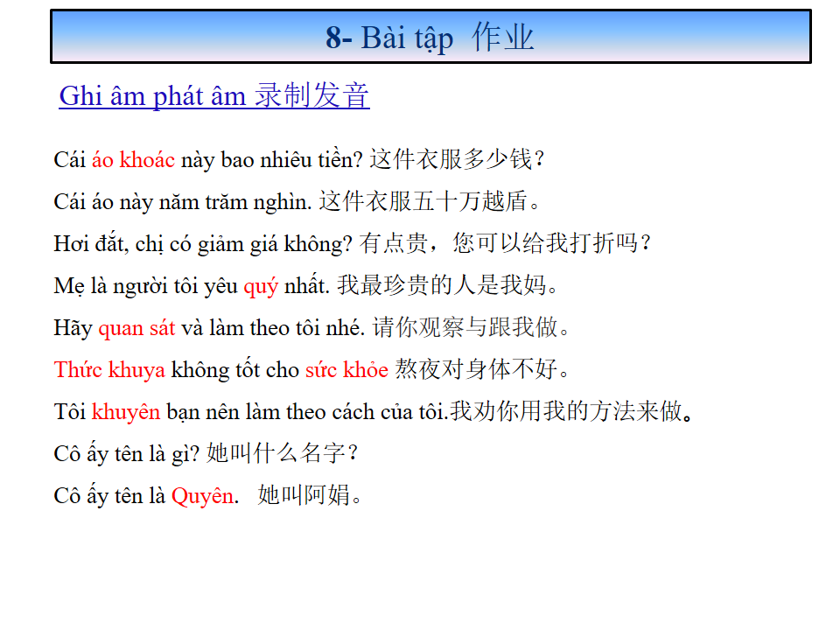Click the "8- Bài tập 作业" title banner
The image size is (840, 630).
(x=430, y=38)
